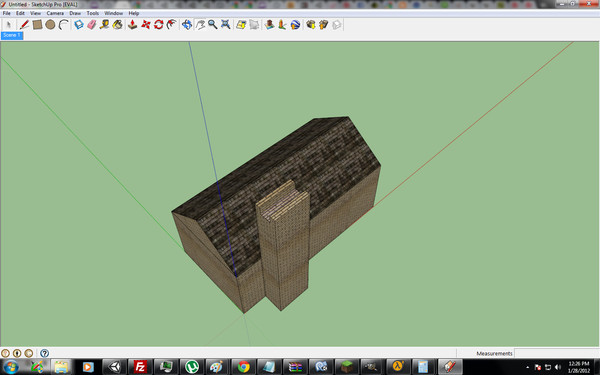Click the first round status bar icon
The width and height of the screenshot is (600, 375).
(x=5, y=353)
